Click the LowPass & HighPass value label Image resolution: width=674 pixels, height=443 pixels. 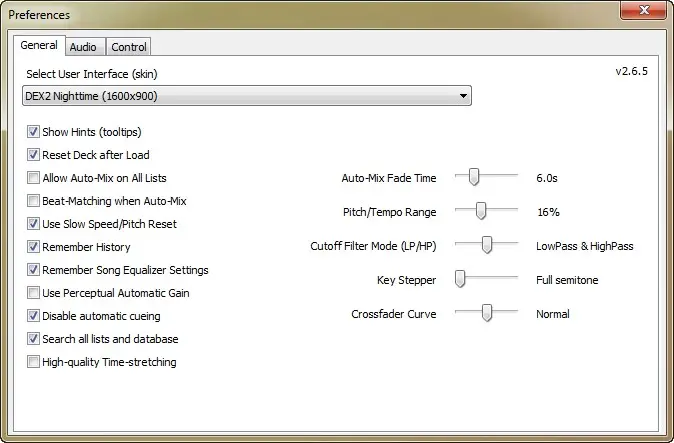(x=585, y=246)
